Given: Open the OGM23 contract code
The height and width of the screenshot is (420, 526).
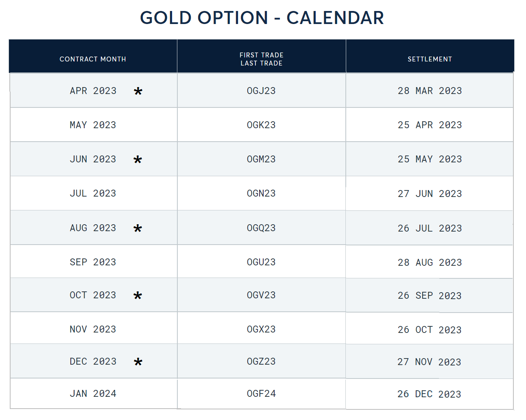Looking at the screenshot, I should [x=261, y=159].
